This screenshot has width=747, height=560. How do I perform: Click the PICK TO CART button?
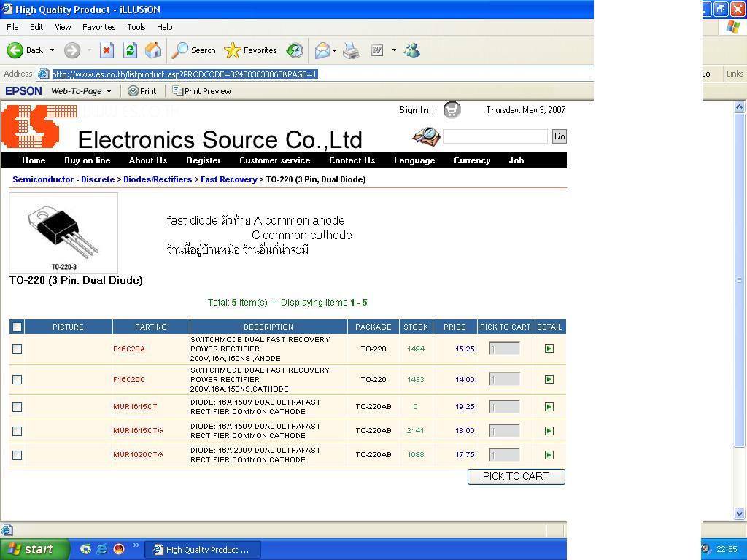pos(516,477)
